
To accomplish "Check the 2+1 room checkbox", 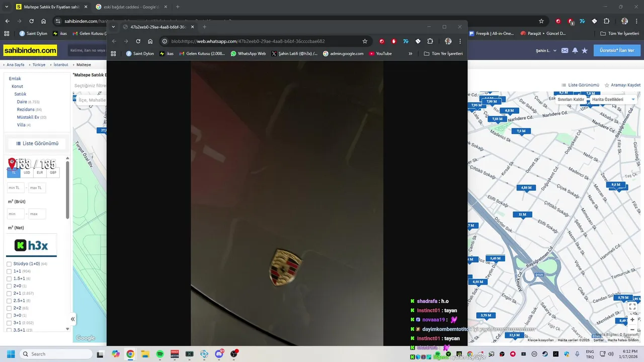I will click(x=9, y=293).
